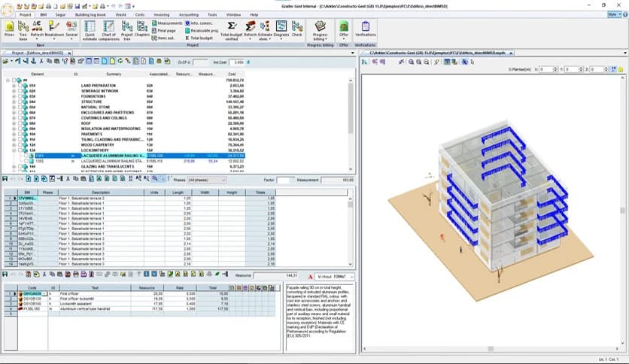This screenshot has width=629, height=364.
Task: Open the Breakdown ribbon tool
Action: tap(53, 30)
